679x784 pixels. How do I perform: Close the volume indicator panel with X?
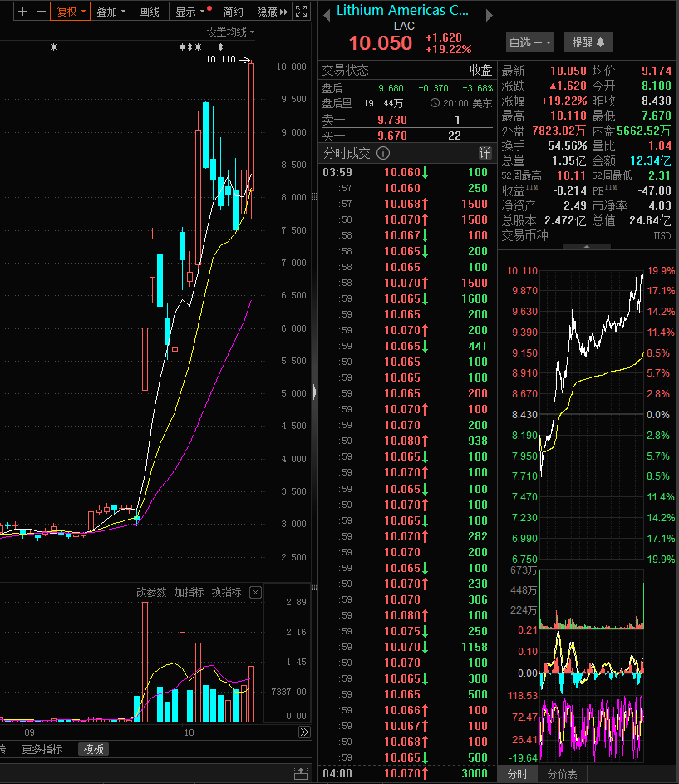click(255, 593)
